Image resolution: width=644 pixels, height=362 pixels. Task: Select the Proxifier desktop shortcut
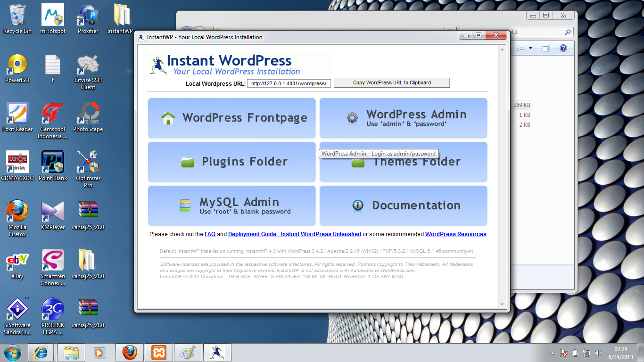tap(88, 19)
